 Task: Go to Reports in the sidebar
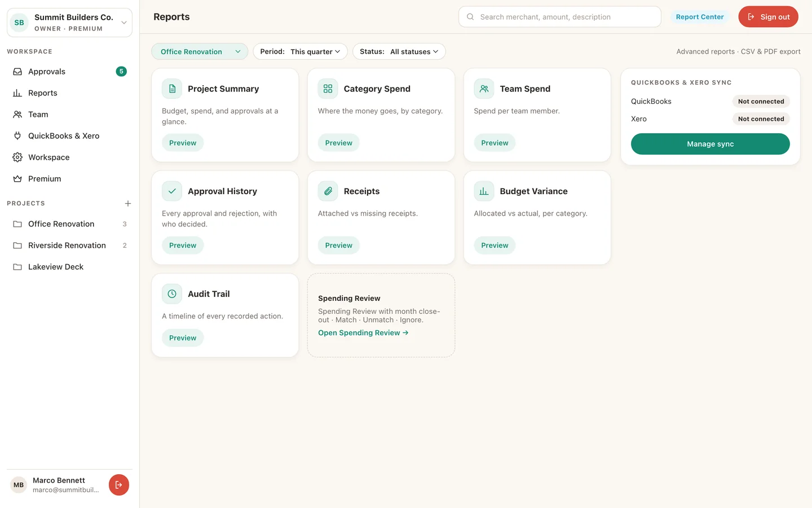point(69,93)
